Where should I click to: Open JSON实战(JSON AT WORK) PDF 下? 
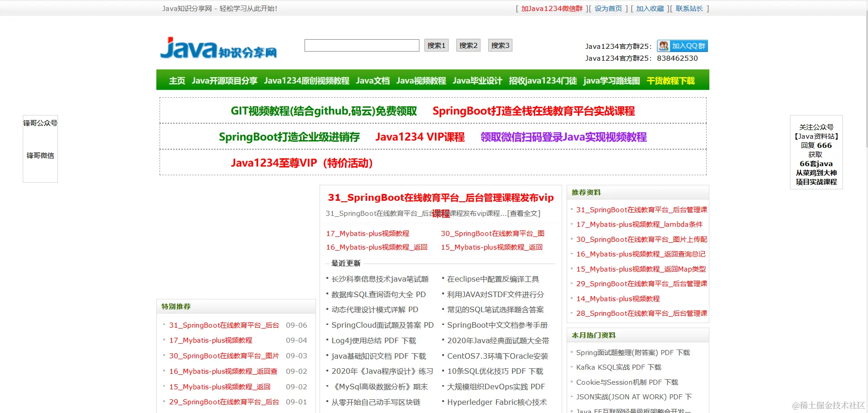[x=634, y=397]
